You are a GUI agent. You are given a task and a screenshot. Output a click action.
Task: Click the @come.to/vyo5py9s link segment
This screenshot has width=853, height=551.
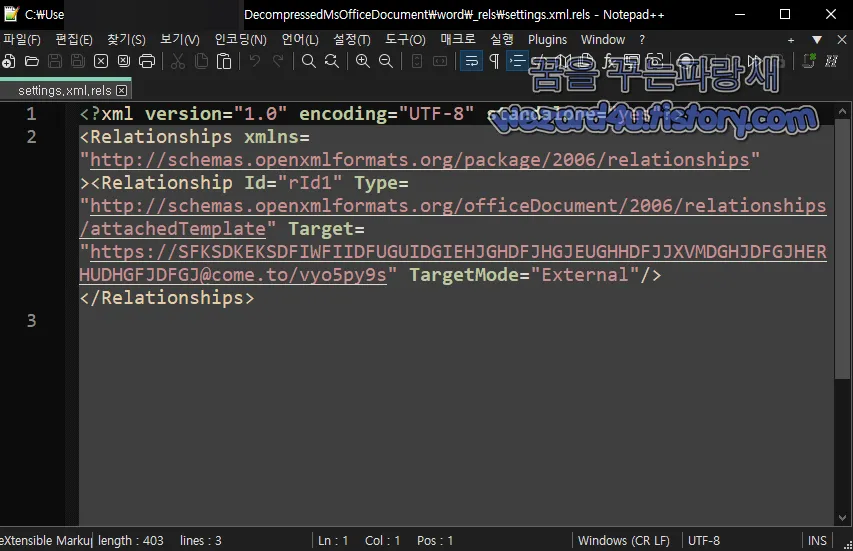(x=293, y=275)
